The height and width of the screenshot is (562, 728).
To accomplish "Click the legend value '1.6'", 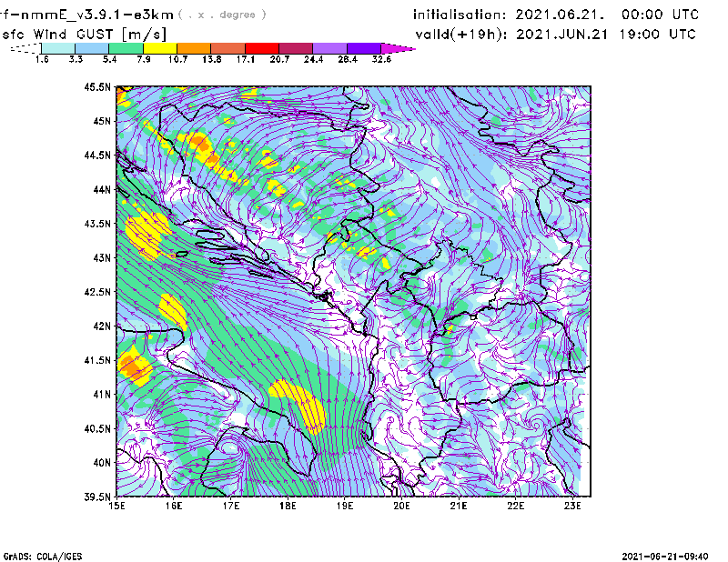I will [x=42, y=59].
